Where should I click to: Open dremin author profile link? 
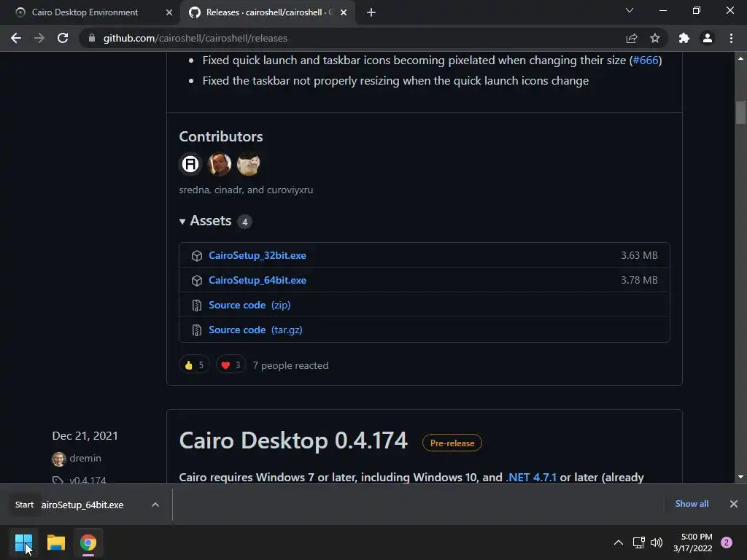(85, 458)
